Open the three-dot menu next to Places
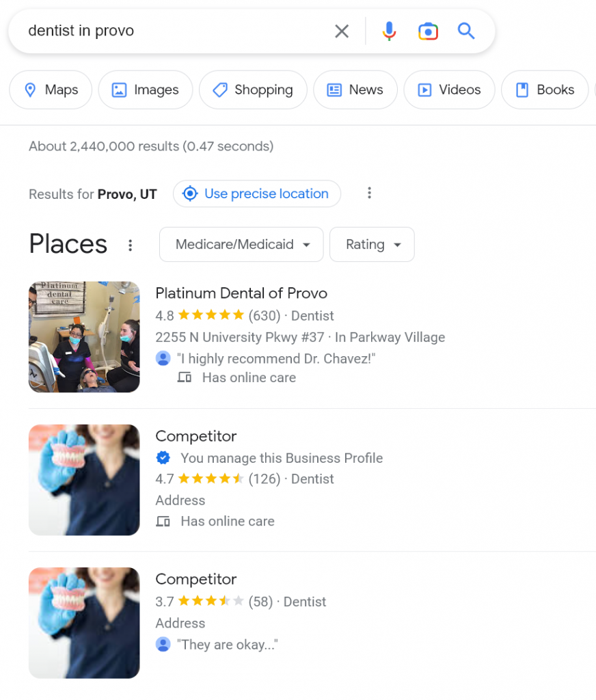 click(130, 245)
